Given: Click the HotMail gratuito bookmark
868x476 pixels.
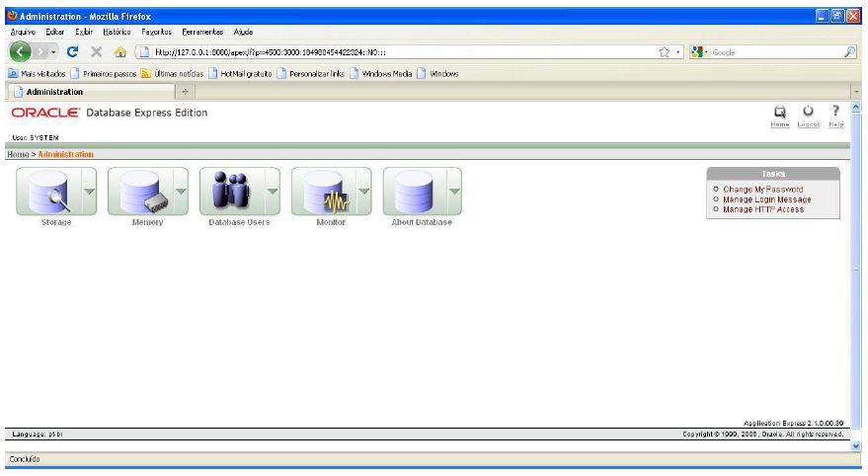Looking at the screenshot, I should [x=240, y=74].
